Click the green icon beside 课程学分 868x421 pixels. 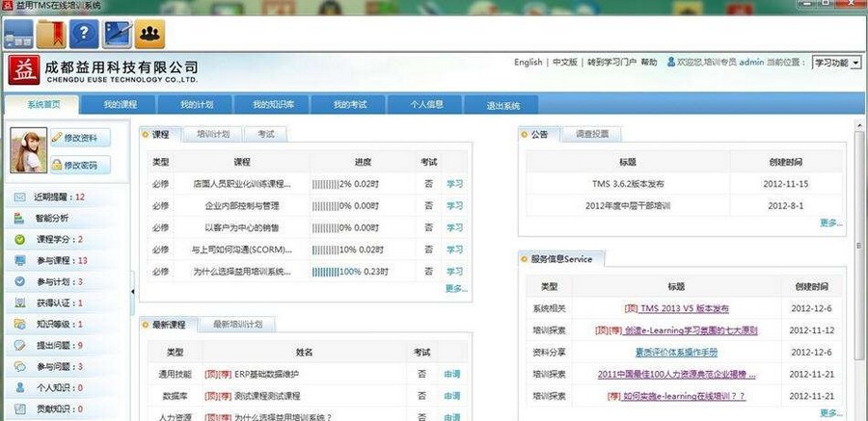[x=20, y=239]
